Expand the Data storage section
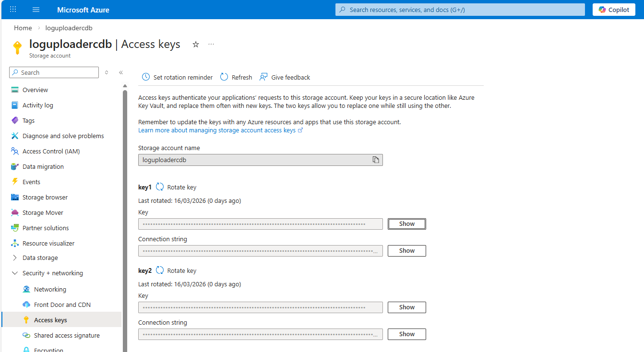Image resolution: width=644 pixels, height=352 pixels. click(40, 258)
